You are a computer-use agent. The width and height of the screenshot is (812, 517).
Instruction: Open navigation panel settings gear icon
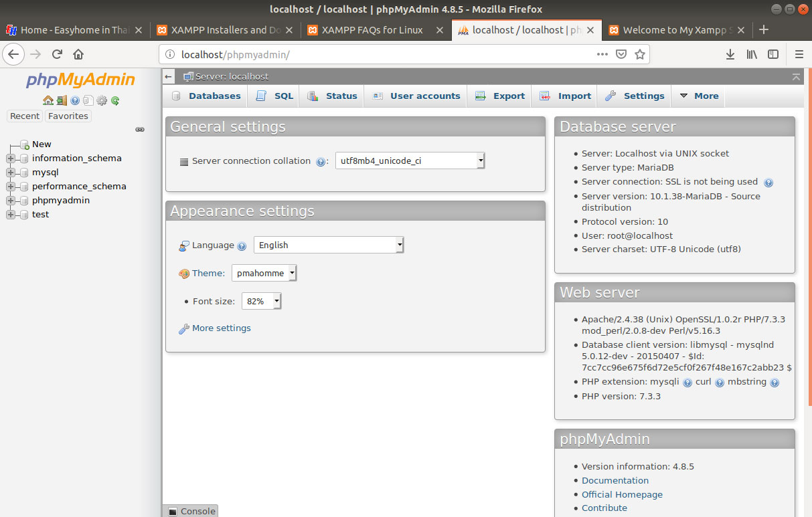click(x=102, y=100)
